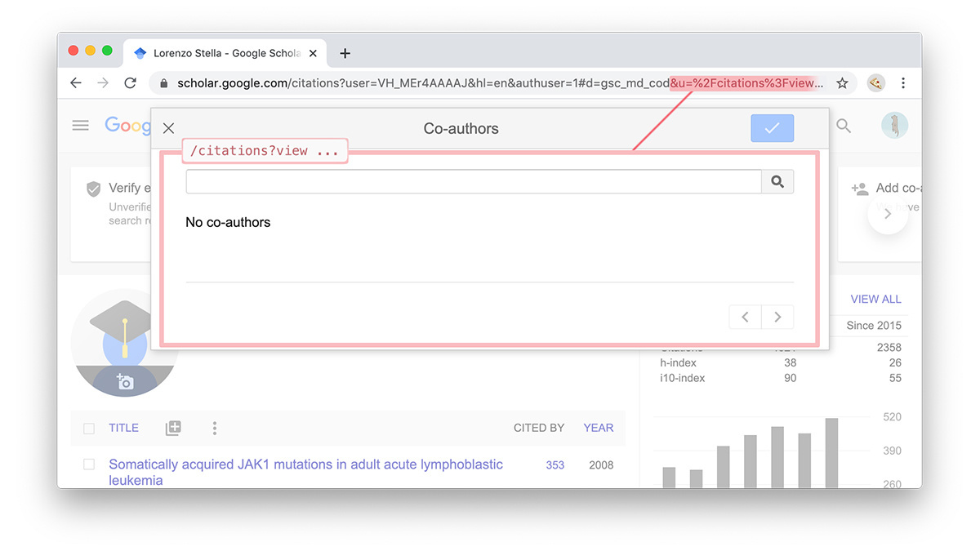This screenshot has height=551, width=980.
Task: Click the co-author search text field
Action: 474,181
